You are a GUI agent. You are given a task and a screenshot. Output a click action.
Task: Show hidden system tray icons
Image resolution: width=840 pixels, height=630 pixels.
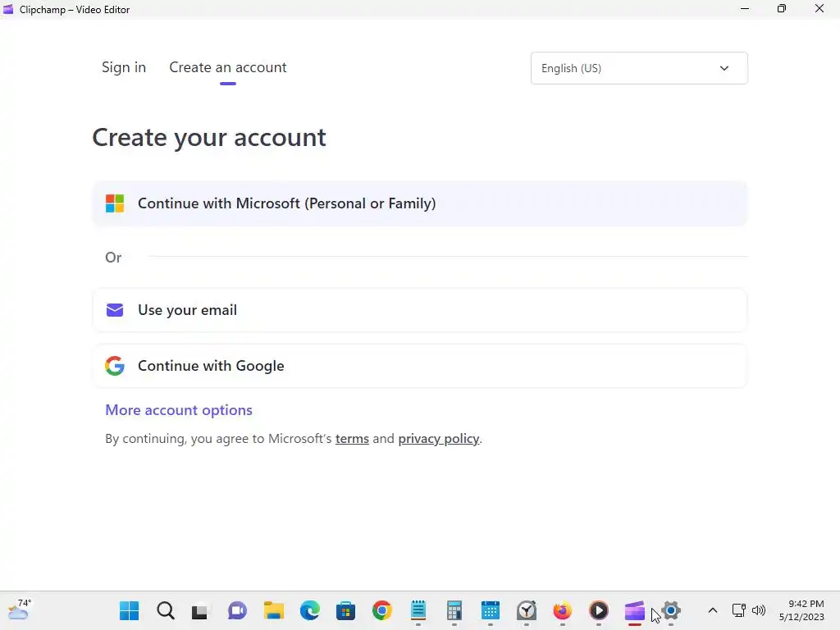click(713, 610)
